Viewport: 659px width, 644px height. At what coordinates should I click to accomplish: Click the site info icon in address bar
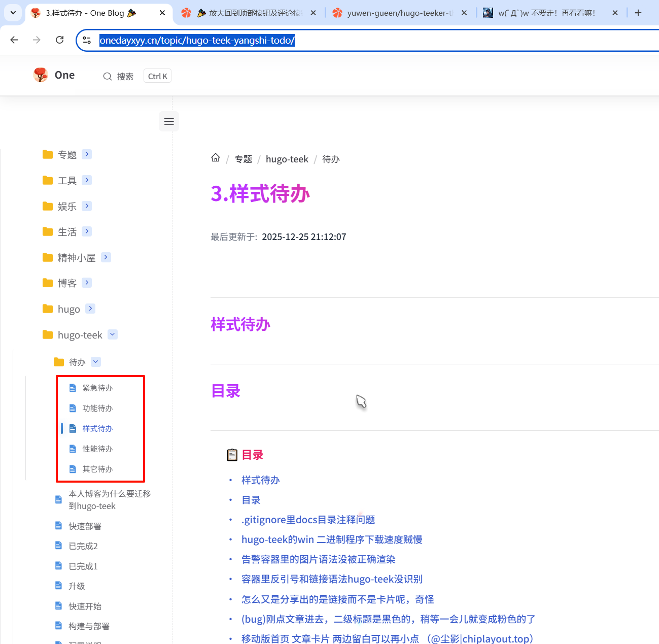click(x=87, y=40)
